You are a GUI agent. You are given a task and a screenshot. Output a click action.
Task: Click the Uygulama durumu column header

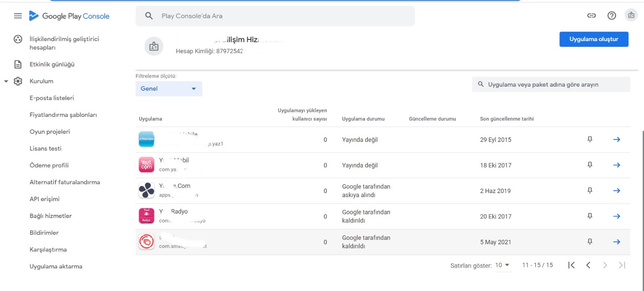363,119
